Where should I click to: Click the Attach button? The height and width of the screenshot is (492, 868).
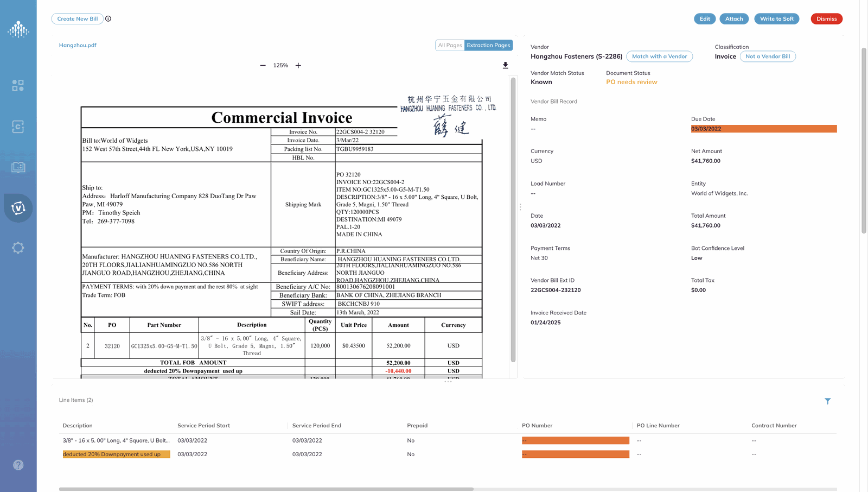pyautogui.click(x=734, y=18)
